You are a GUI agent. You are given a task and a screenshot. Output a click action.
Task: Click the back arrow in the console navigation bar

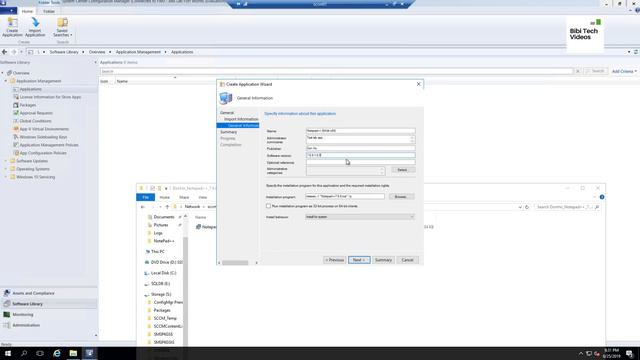click(x=4, y=52)
